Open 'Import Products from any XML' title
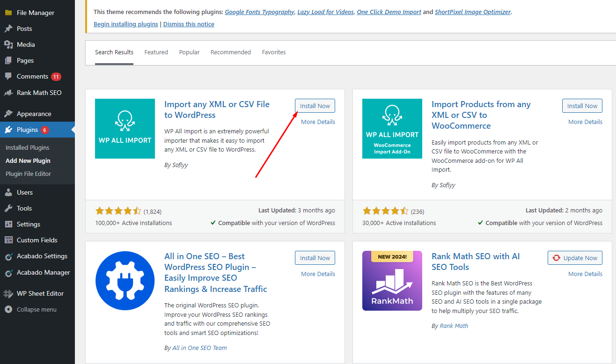The image size is (616, 364). pos(481,115)
